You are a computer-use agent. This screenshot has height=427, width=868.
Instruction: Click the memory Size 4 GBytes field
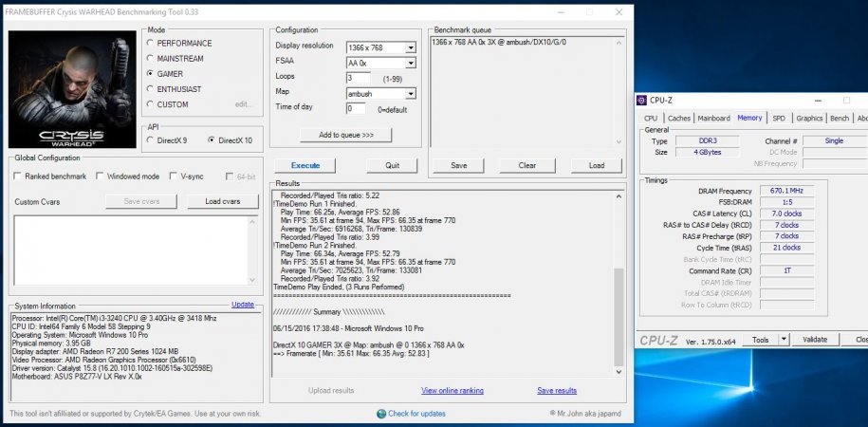tap(707, 152)
